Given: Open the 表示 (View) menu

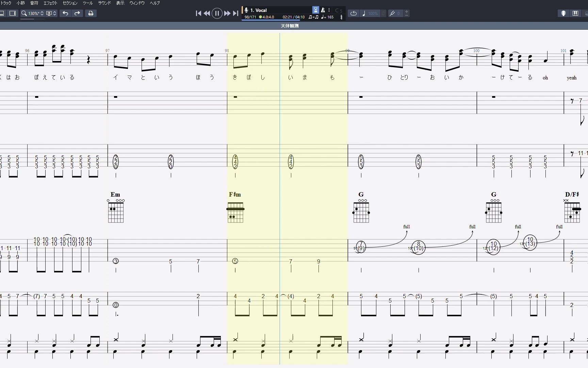Looking at the screenshot, I should point(120,3).
